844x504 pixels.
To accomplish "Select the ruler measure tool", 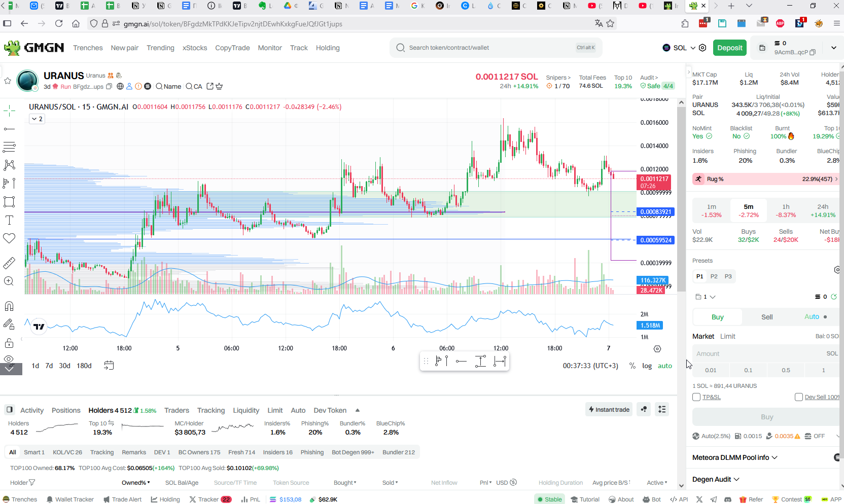I will pos(9,263).
